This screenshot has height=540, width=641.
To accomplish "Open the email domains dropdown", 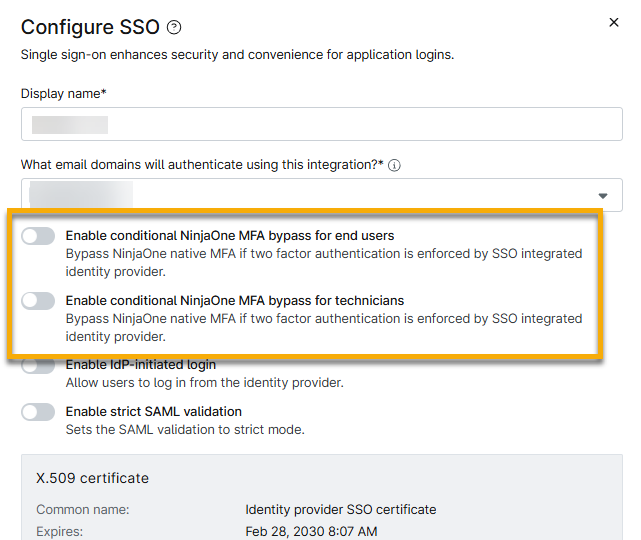I will click(322, 195).
